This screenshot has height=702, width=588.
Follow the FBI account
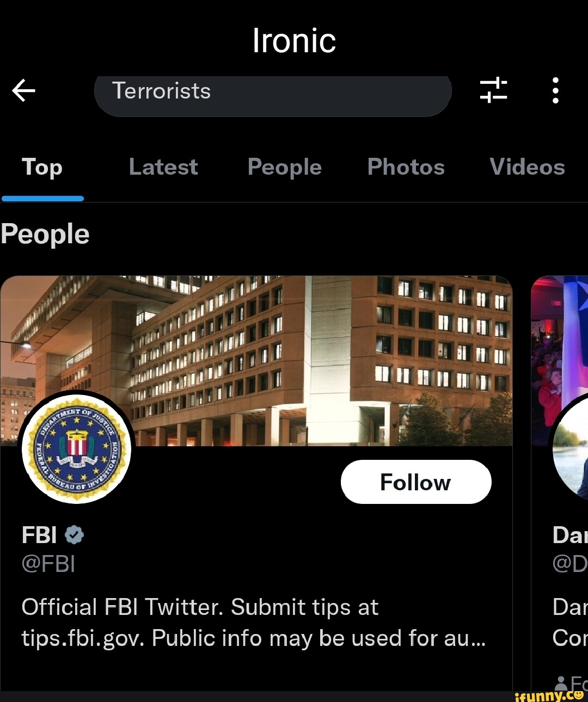415,482
